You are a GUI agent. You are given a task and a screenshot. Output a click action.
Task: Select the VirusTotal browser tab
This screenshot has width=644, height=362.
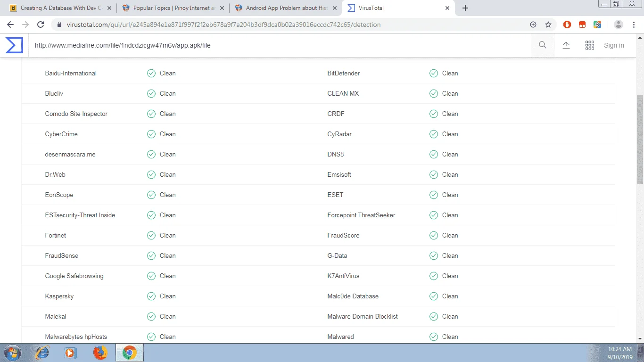click(398, 8)
